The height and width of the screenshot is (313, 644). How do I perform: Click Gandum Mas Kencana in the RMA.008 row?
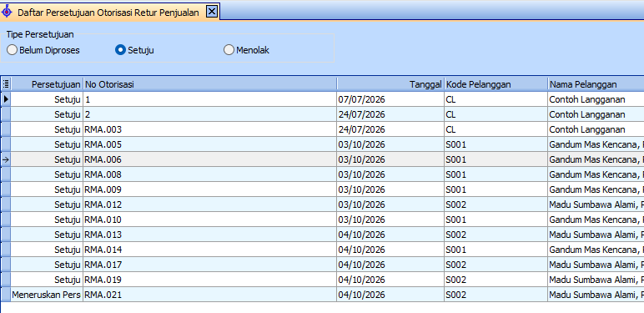pyautogui.click(x=596, y=174)
